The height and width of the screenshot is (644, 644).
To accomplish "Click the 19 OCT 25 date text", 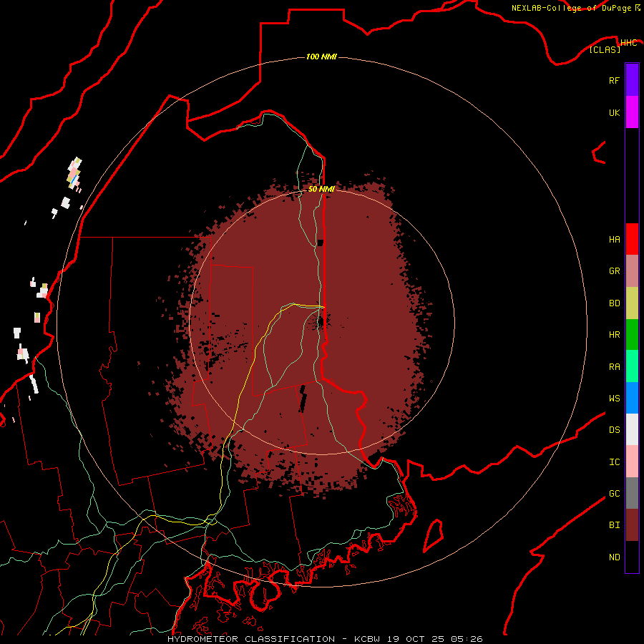I will [416, 639].
